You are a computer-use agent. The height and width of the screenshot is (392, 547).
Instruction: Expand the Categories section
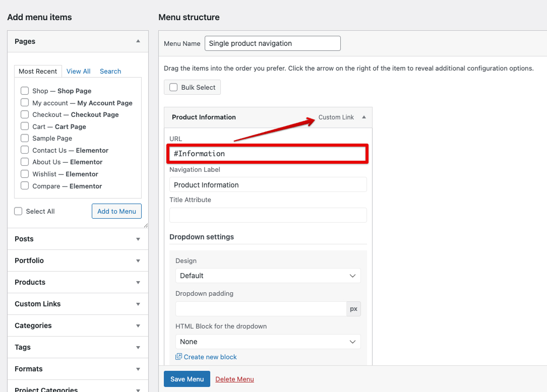[138, 326]
